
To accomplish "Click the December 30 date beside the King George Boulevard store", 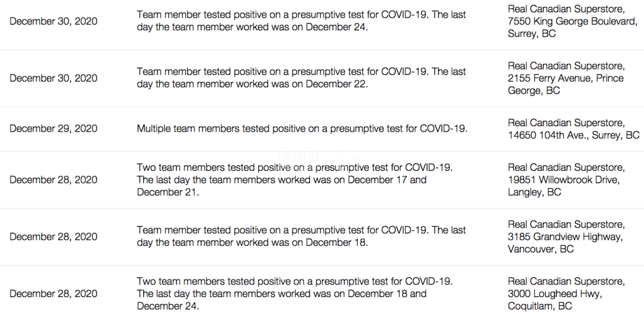I will (x=53, y=21).
